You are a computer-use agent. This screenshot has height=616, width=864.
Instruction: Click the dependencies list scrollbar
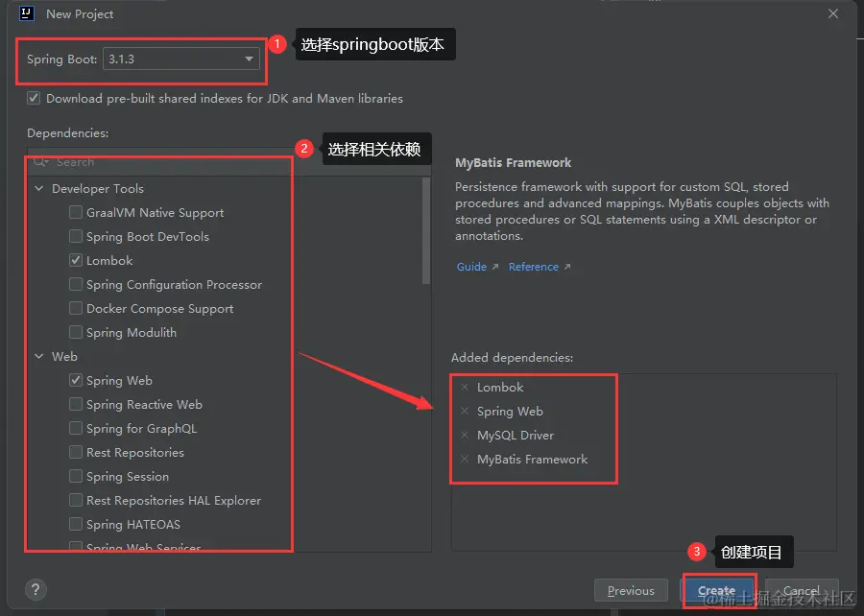[x=426, y=230]
